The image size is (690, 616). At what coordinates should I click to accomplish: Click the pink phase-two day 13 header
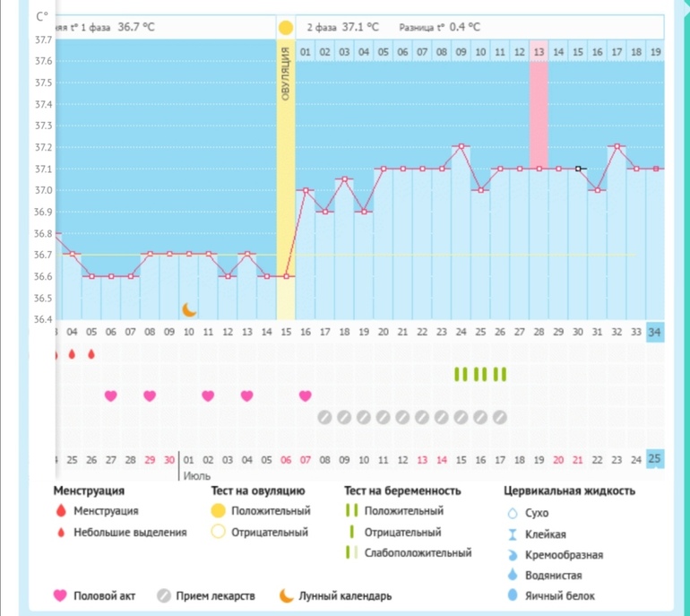539,52
